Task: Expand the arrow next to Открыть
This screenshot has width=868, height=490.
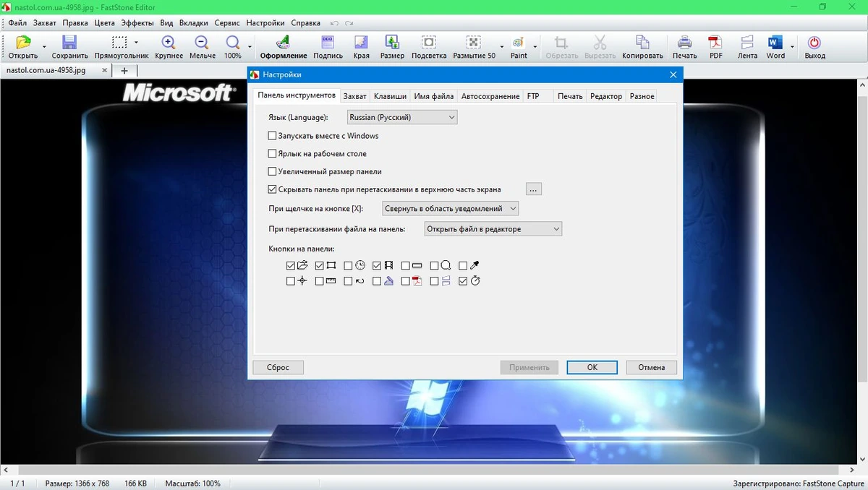Action: (x=44, y=47)
